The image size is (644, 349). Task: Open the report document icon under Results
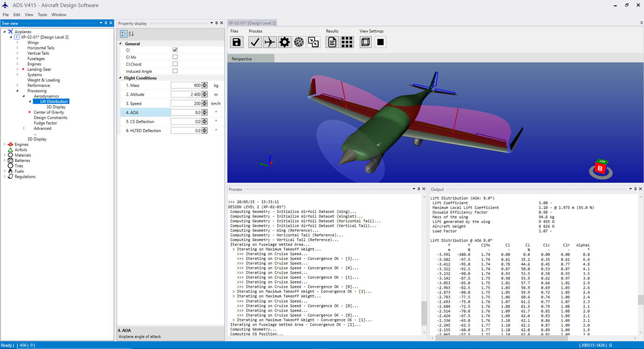[332, 42]
